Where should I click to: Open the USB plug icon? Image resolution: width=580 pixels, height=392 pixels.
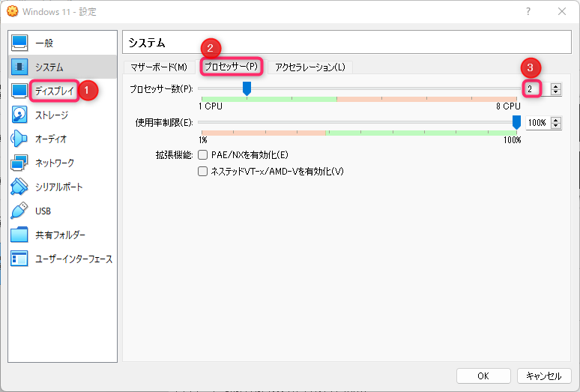19,211
